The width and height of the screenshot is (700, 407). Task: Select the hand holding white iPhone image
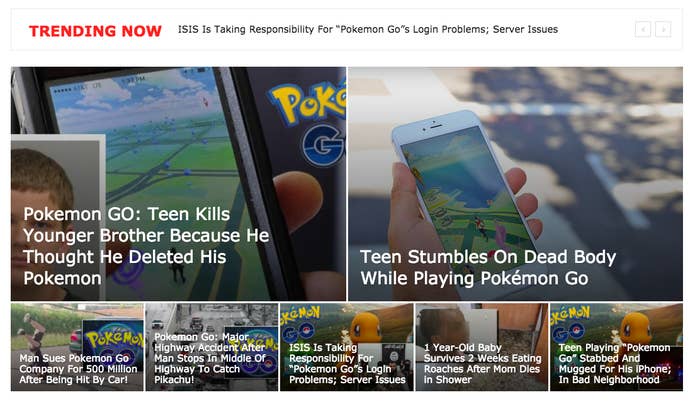coord(515,183)
